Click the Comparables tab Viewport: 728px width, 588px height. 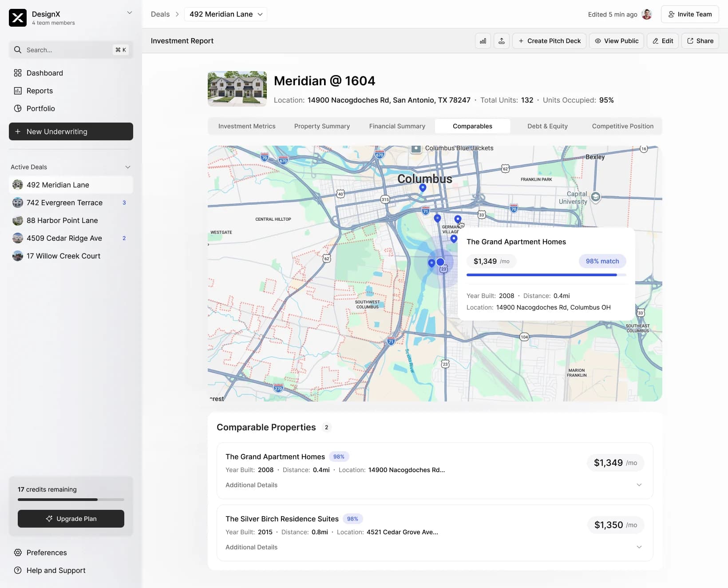click(x=472, y=126)
